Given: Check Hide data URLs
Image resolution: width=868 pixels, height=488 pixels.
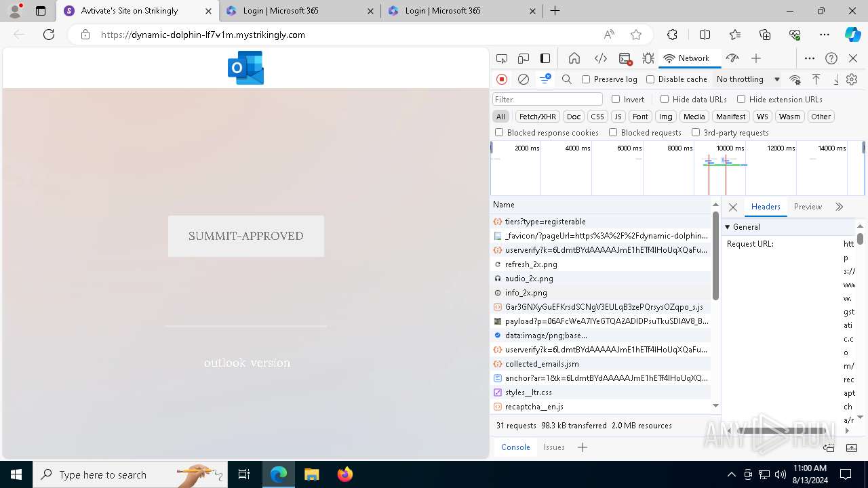Looking at the screenshot, I should [x=665, y=99].
